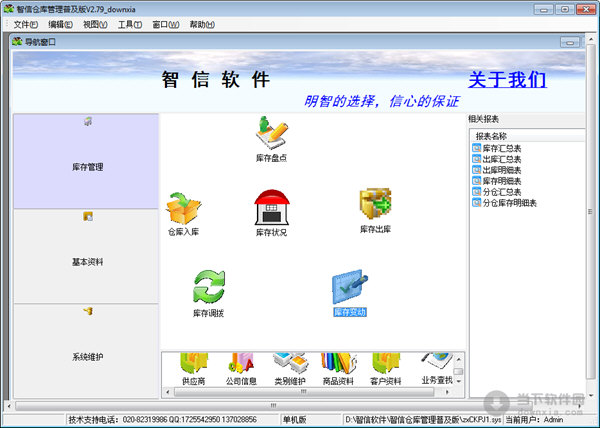
Task: Select the 基本资料 navigation panel
Action: 86,256
